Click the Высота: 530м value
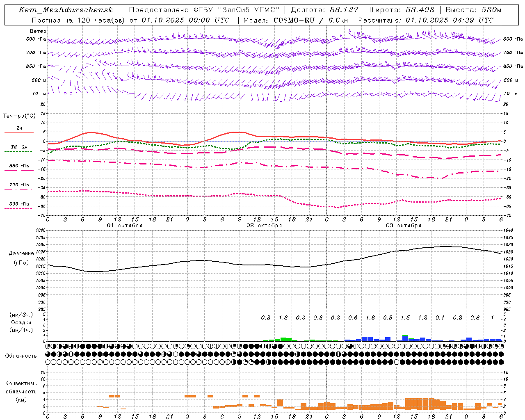The image size is (525, 420). 473,10
